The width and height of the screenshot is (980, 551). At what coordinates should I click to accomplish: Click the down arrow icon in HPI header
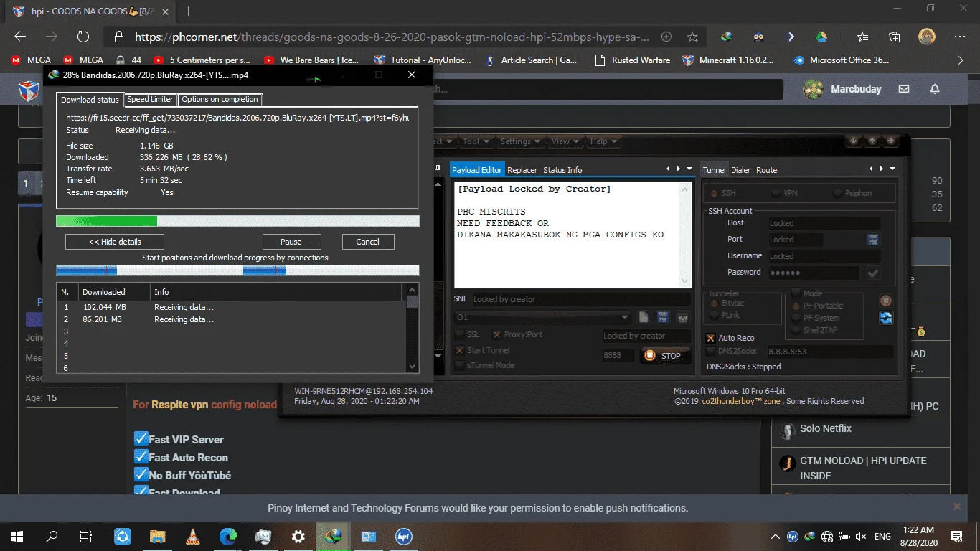[854, 141]
